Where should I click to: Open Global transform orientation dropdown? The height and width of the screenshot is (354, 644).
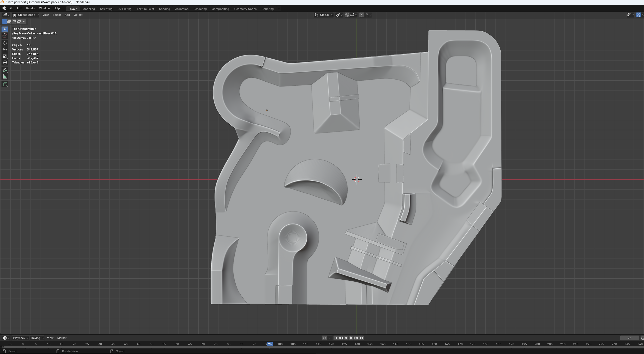[324, 15]
